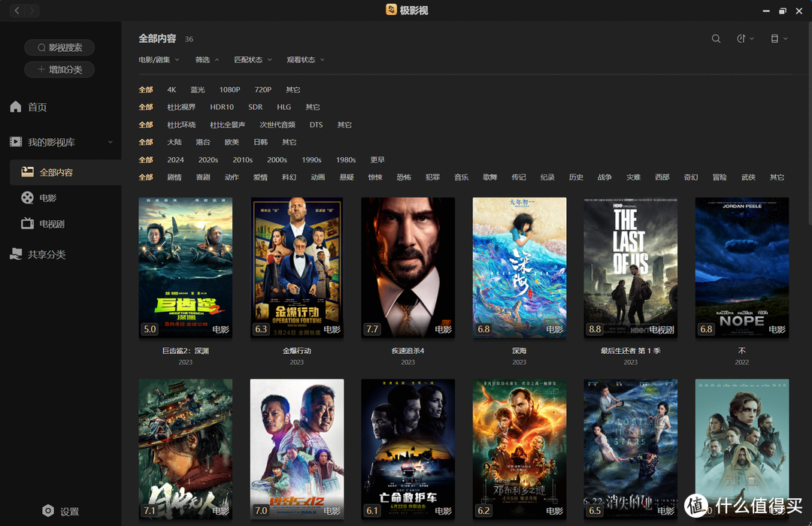Filter by 纪录 genre
812x526 pixels.
coord(547,177)
